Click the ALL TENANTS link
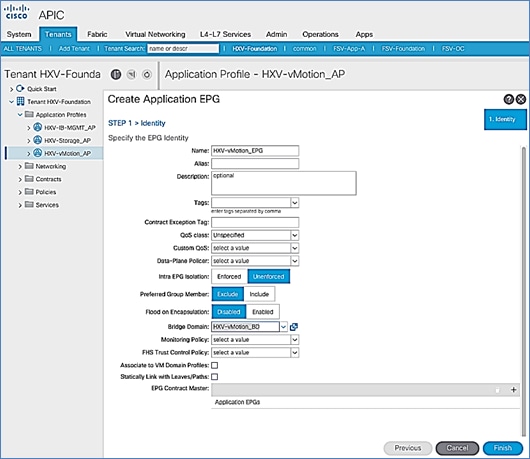This screenshot has height=459, width=530. 23,49
